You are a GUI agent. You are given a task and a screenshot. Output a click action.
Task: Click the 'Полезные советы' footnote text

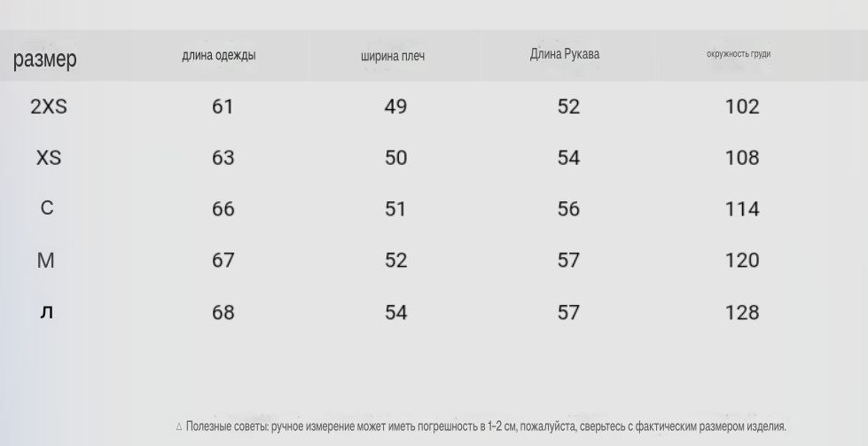click(x=486, y=426)
